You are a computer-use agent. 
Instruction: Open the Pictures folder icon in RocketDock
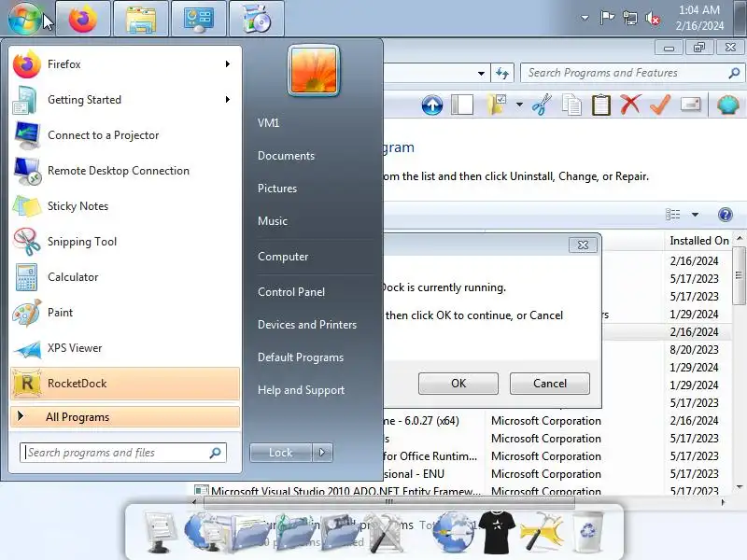(339, 533)
